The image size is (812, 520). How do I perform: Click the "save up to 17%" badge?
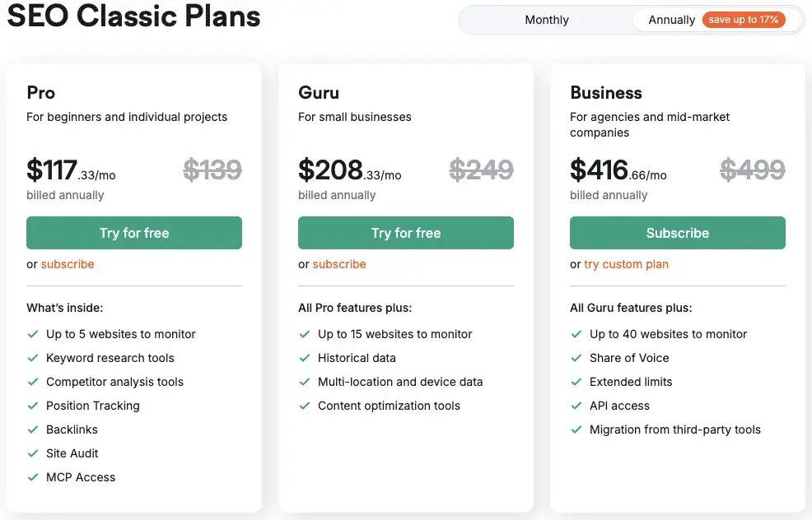[x=744, y=19]
